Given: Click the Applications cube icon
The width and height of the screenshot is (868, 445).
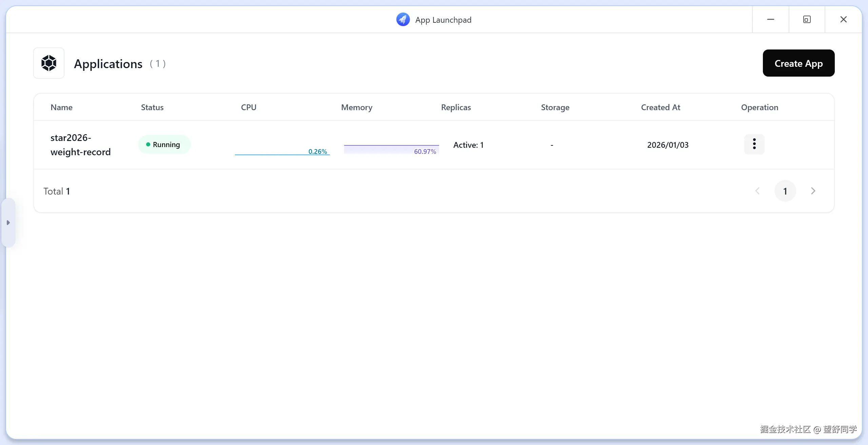Looking at the screenshot, I should (x=49, y=63).
